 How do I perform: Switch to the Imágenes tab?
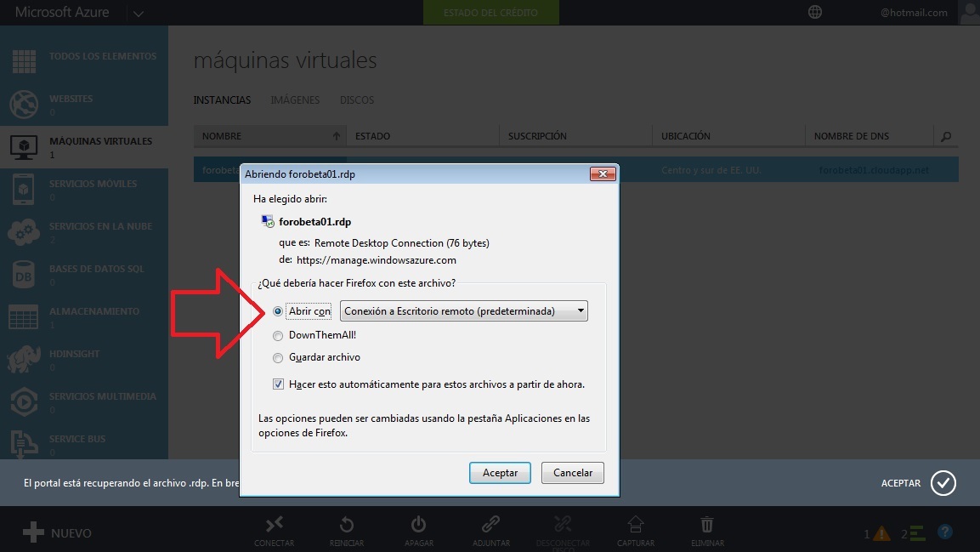click(295, 100)
